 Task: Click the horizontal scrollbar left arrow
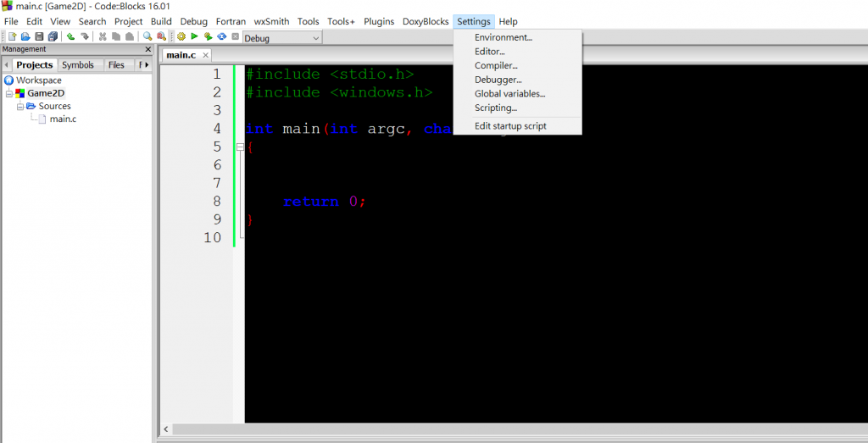[x=166, y=429]
